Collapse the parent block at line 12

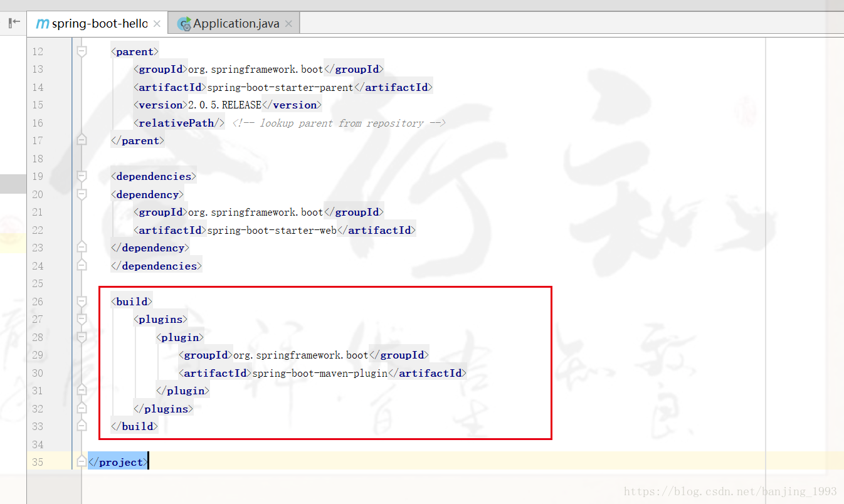point(82,51)
